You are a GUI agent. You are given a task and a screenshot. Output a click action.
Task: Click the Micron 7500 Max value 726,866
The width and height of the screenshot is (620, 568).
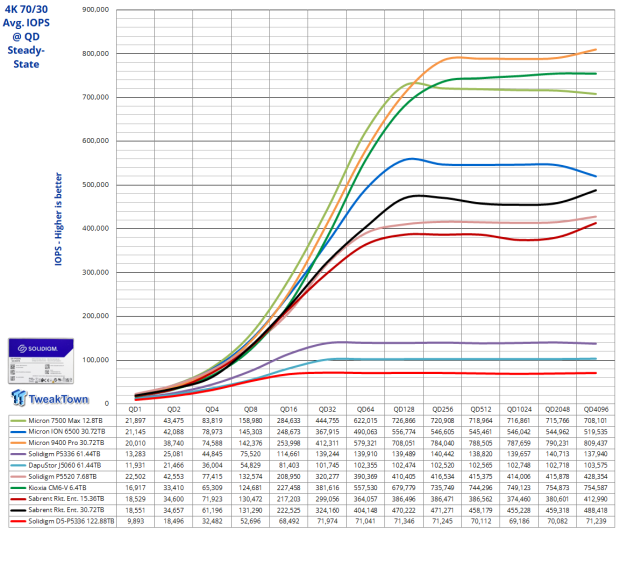[x=404, y=420]
